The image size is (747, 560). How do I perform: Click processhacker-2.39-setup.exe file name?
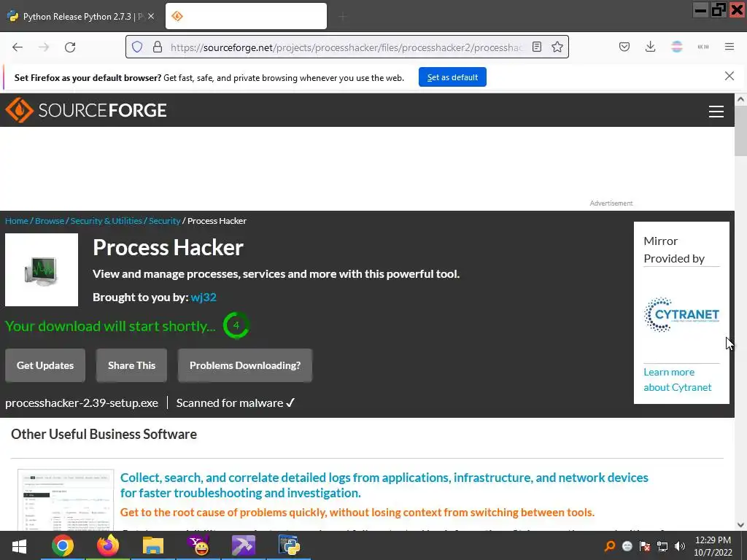pos(82,402)
